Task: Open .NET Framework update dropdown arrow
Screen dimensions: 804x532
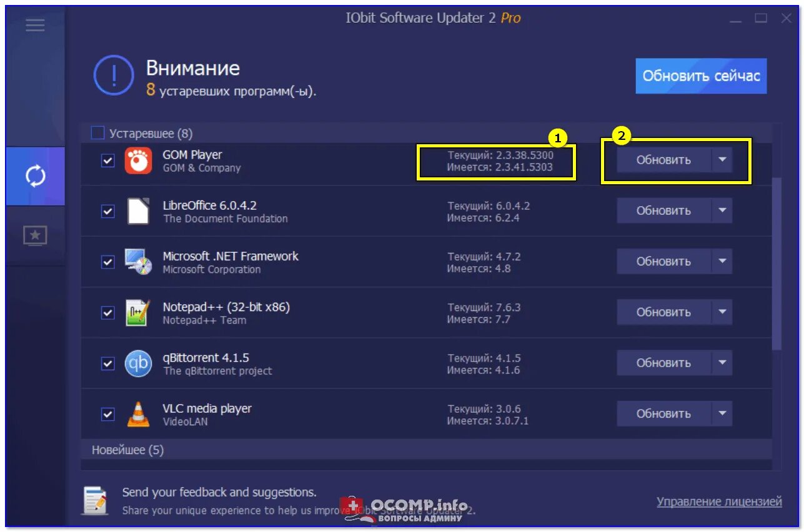Action: (x=722, y=261)
